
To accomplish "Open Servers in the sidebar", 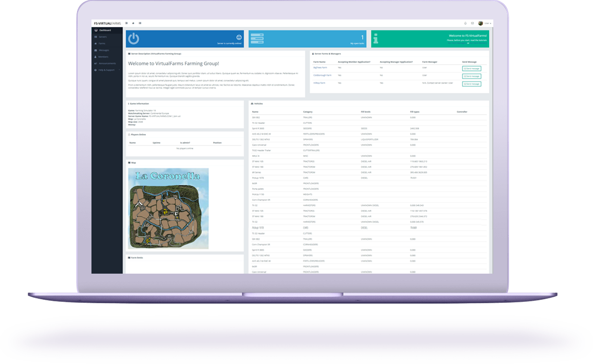I will click(107, 37).
